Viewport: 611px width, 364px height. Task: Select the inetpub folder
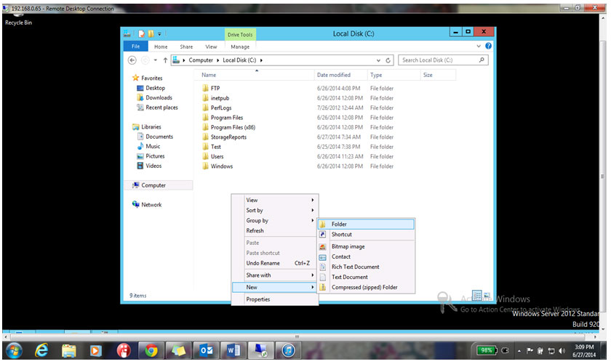220,98
